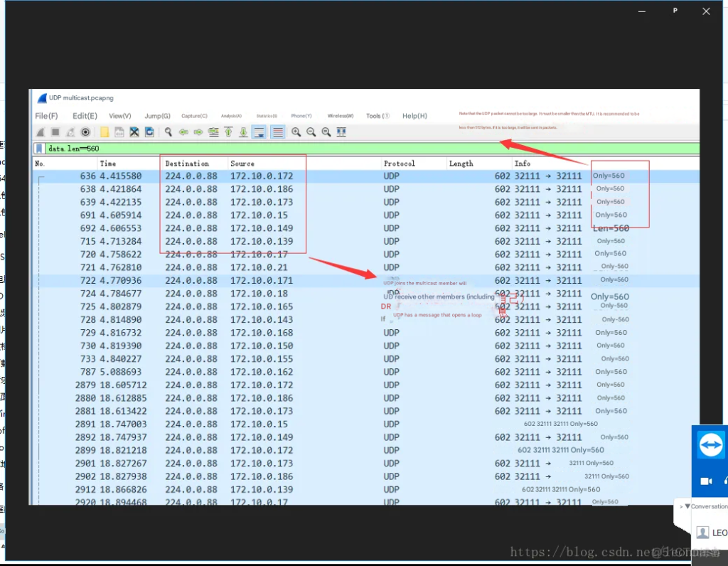Click the display filter bookmark icon
This screenshot has width=728, height=566.
39,149
